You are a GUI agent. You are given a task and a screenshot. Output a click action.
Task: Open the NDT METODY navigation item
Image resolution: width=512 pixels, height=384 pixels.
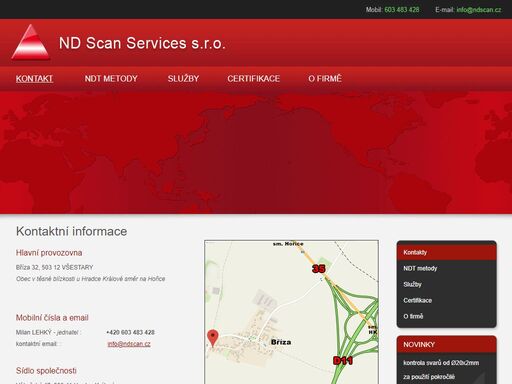coord(111,79)
